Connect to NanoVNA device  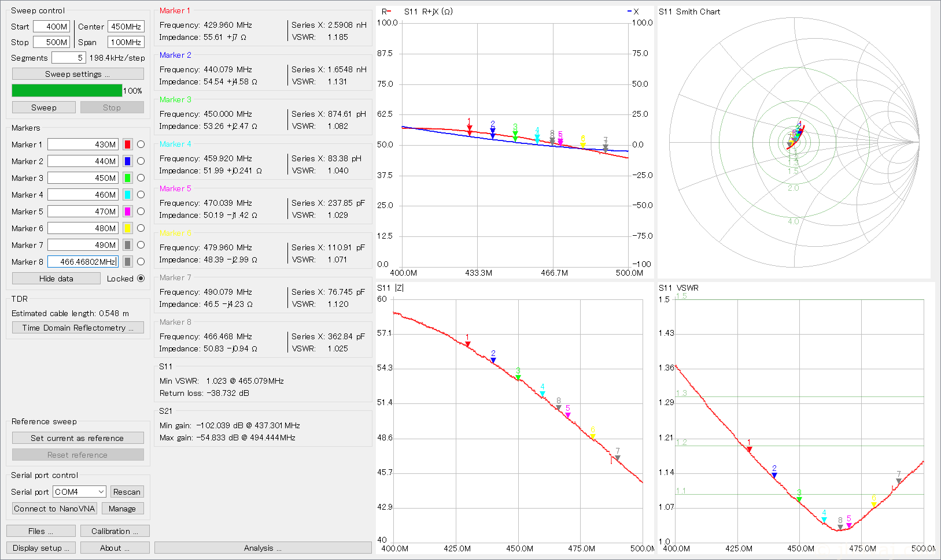(x=54, y=509)
